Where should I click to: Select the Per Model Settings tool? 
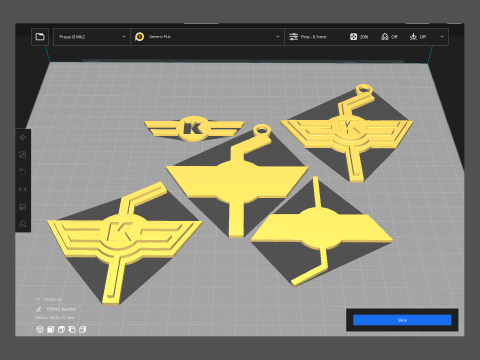[23, 207]
